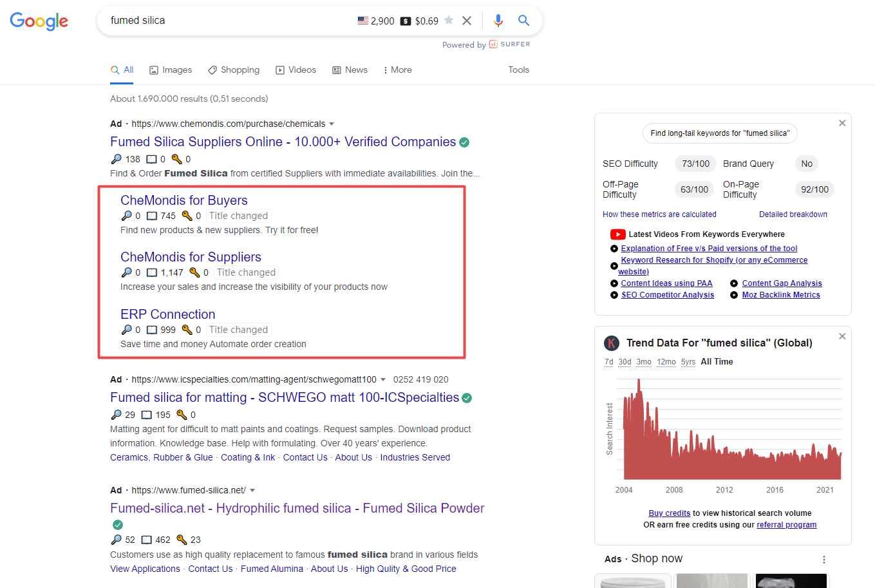Viewport: 875px width, 588px height.
Task: Open Fumed-silica.net Hydrophilic fumed silica ad
Action: 297,508
